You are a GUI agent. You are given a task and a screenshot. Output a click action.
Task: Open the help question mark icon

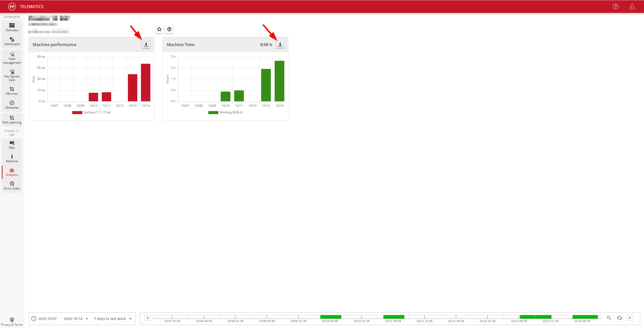click(x=615, y=7)
